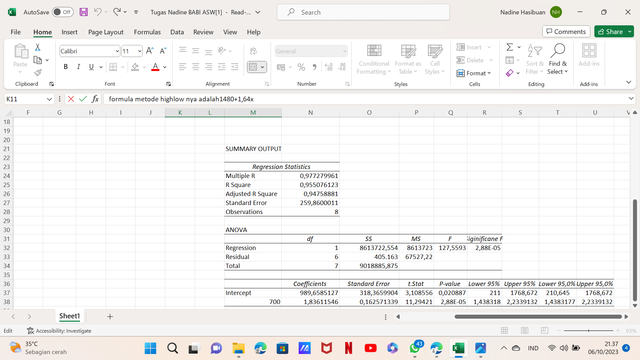Click the Search box in title bar
Screen dimensions: 640x360
tap(363, 12)
